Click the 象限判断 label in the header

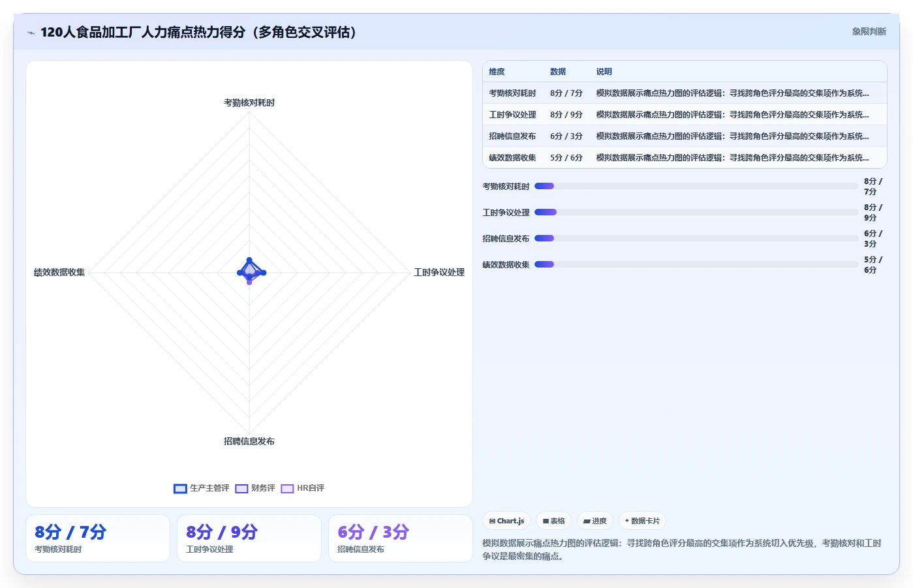(869, 31)
